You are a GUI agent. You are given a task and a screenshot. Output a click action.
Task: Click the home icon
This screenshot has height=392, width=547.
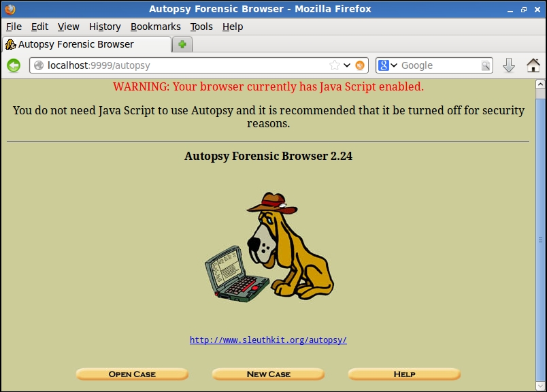tap(533, 65)
